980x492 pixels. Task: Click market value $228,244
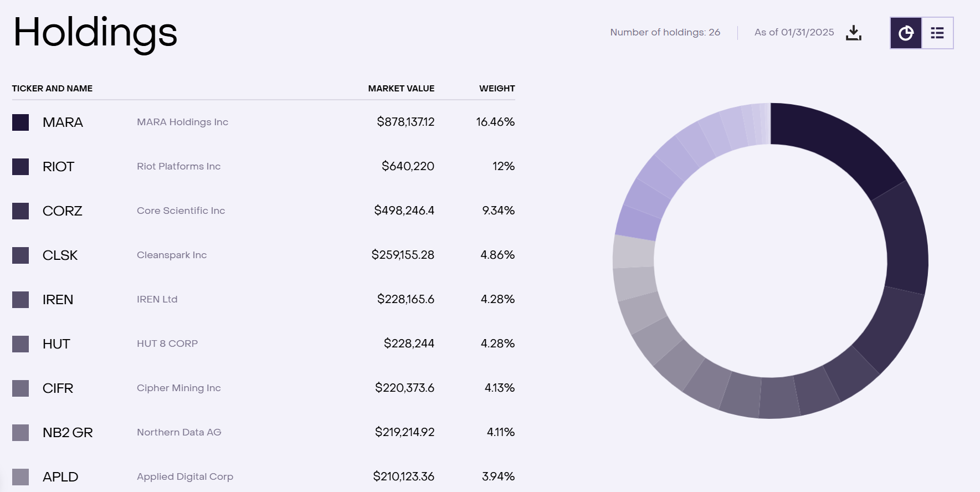pos(409,344)
